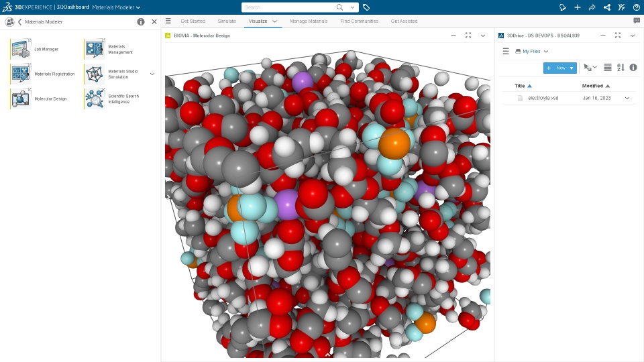Open the Job Manager app icon
Image resolution: width=644 pixels, height=362 pixels.
pos(21,49)
